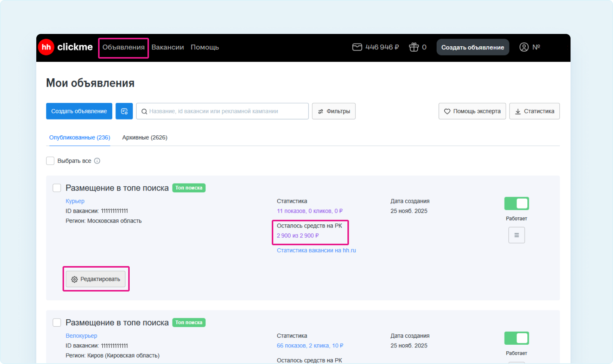Expand the Фильтры panel
Screen dimensions: 613x364
pyautogui.click(x=334, y=111)
